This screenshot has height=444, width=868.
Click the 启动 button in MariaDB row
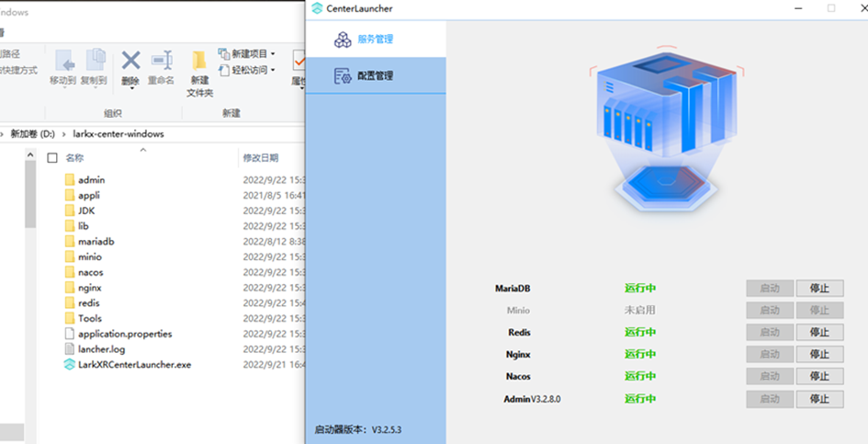(x=770, y=289)
